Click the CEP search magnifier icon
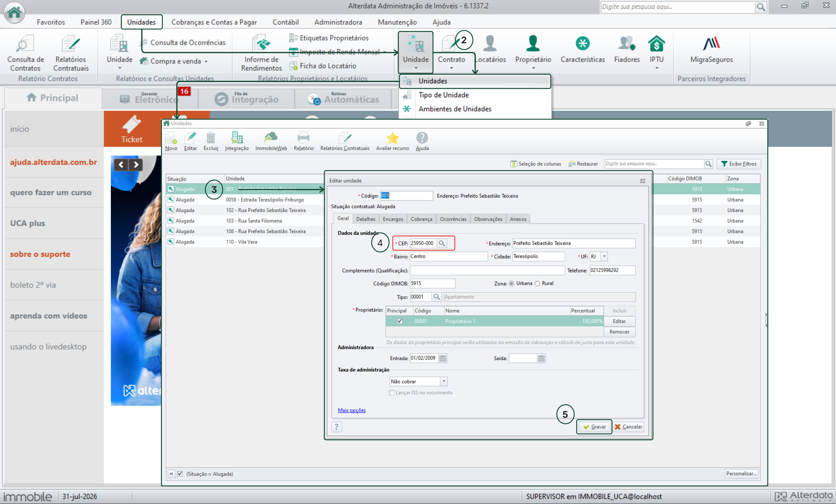 [x=442, y=243]
